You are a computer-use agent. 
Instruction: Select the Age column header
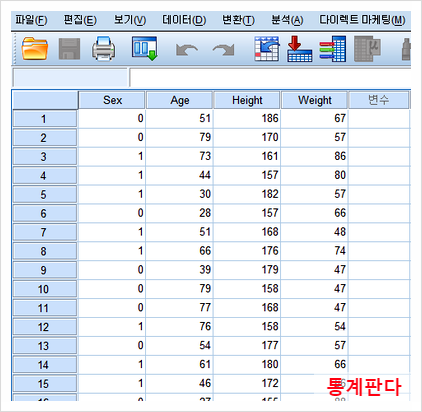point(180,100)
